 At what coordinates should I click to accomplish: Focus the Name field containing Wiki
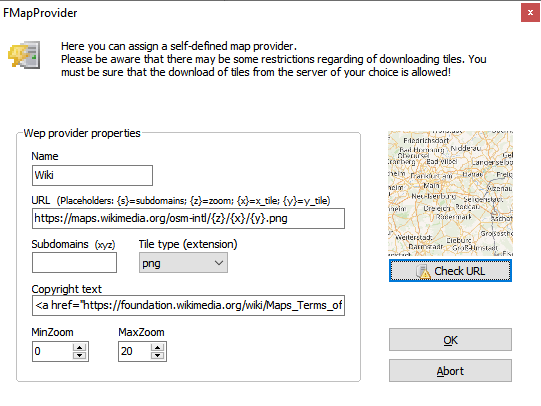(92, 175)
